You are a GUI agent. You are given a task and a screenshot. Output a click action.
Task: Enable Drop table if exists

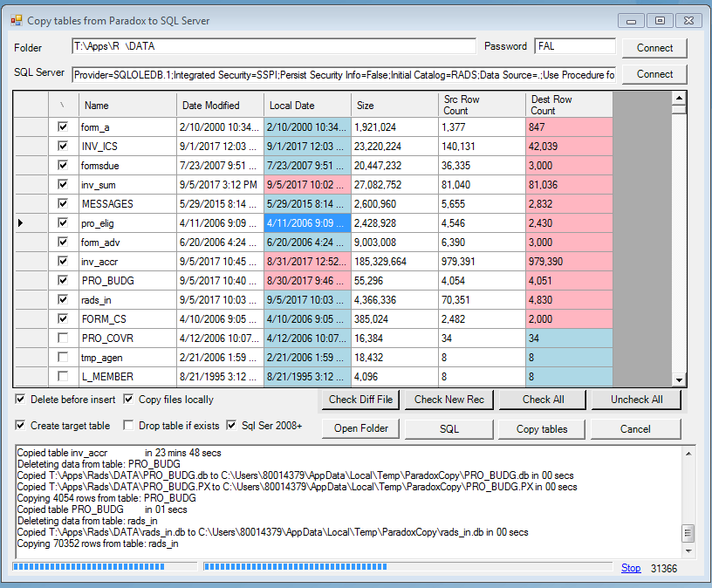pos(128,426)
